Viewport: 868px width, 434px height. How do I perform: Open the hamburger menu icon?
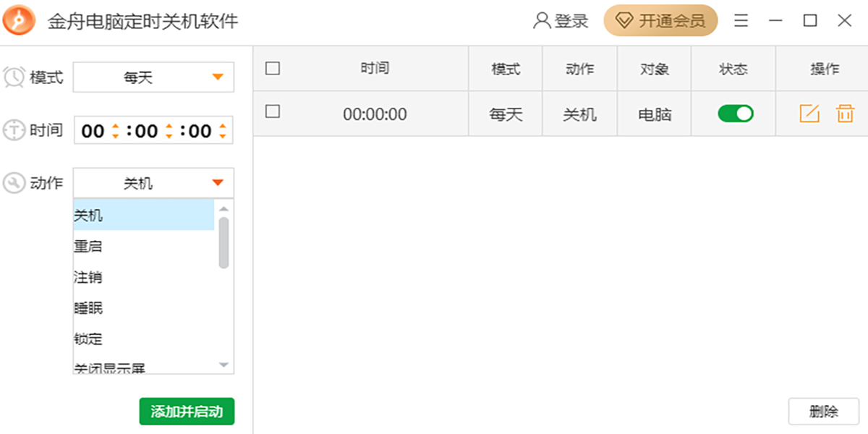pos(741,20)
